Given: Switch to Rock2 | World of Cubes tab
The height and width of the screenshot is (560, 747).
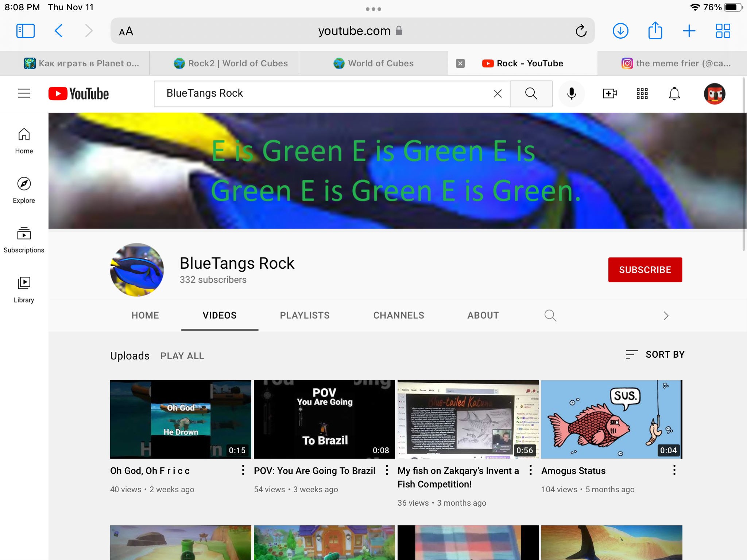Looking at the screenshot, I should [x=224, y=63].
